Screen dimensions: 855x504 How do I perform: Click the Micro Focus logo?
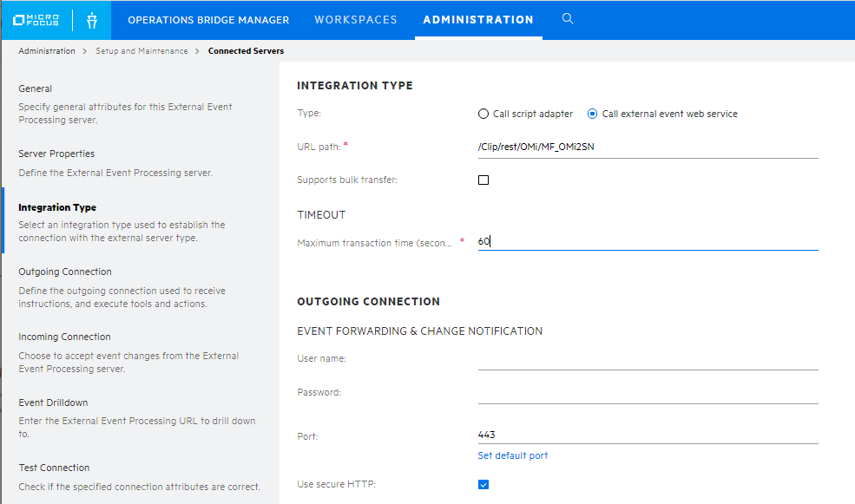pyautogui.click(x=36, y=20)
